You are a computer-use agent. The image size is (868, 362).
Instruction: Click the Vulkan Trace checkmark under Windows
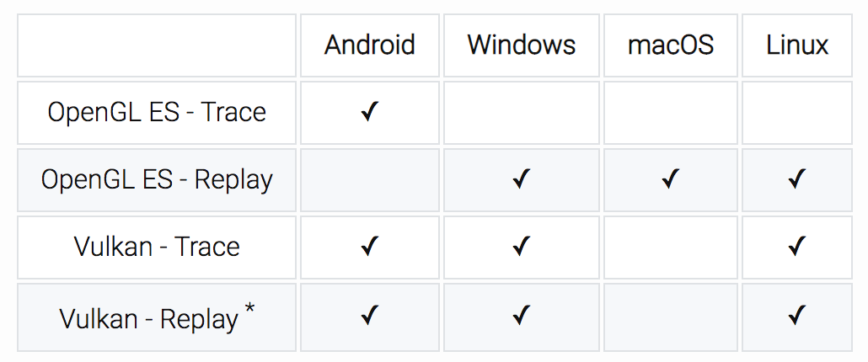click(x=521, y=247)
